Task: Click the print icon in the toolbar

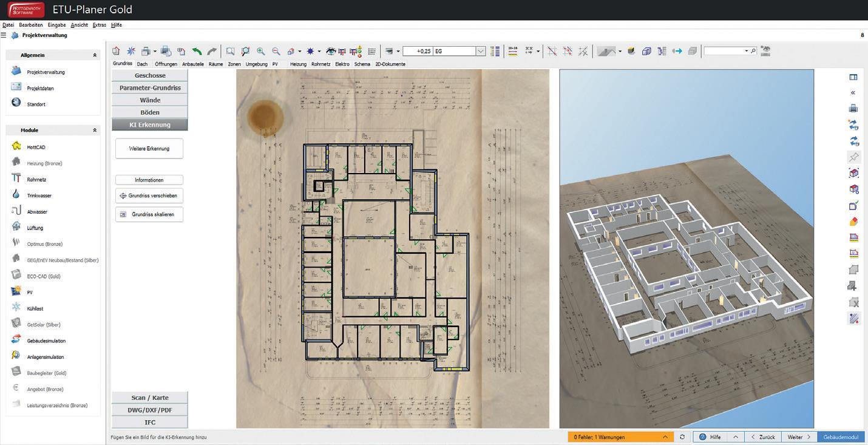Action: tap(146, 52)
